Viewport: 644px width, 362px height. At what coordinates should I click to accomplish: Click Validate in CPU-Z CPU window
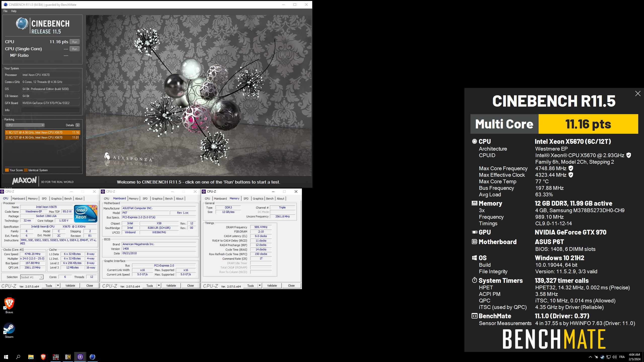click(x=70, y=286)
